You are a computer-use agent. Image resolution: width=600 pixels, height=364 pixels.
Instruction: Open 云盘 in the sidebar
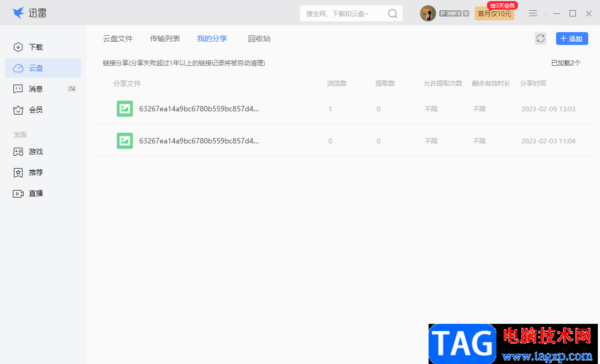tap(43, 68)
